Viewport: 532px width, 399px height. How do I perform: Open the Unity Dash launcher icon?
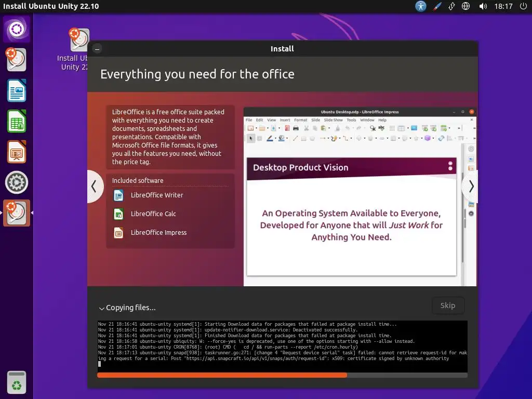coord(16,29)
